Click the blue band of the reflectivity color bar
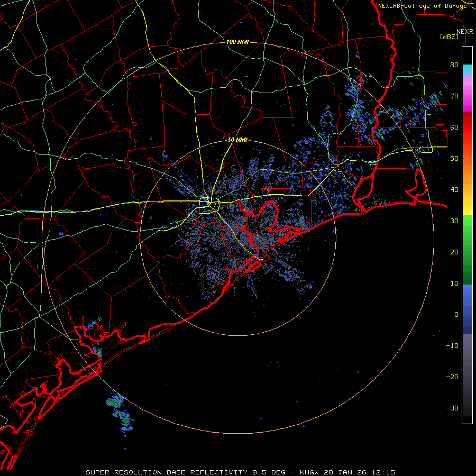This screenshot has height=476, width=476. pyautogui.click(x=467, y=309)
